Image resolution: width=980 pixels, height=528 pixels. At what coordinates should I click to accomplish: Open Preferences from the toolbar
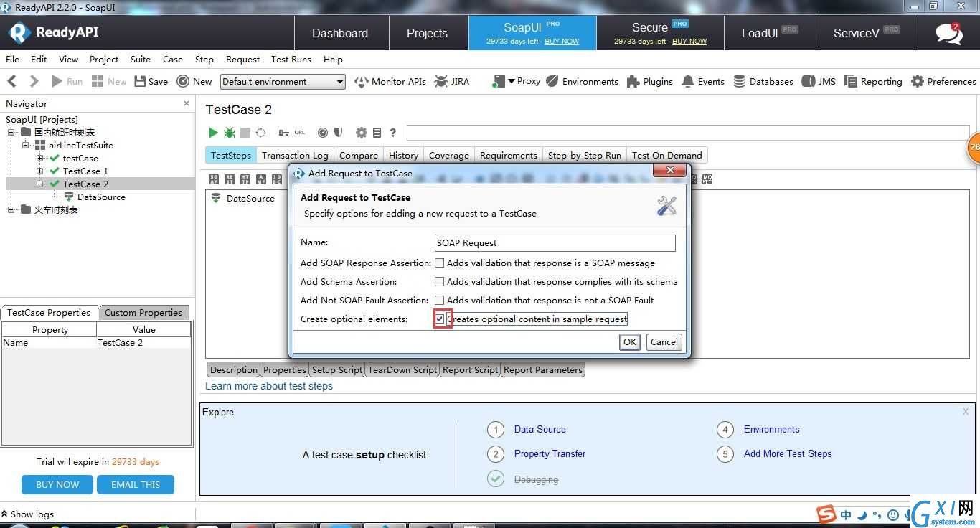point(943,81)
